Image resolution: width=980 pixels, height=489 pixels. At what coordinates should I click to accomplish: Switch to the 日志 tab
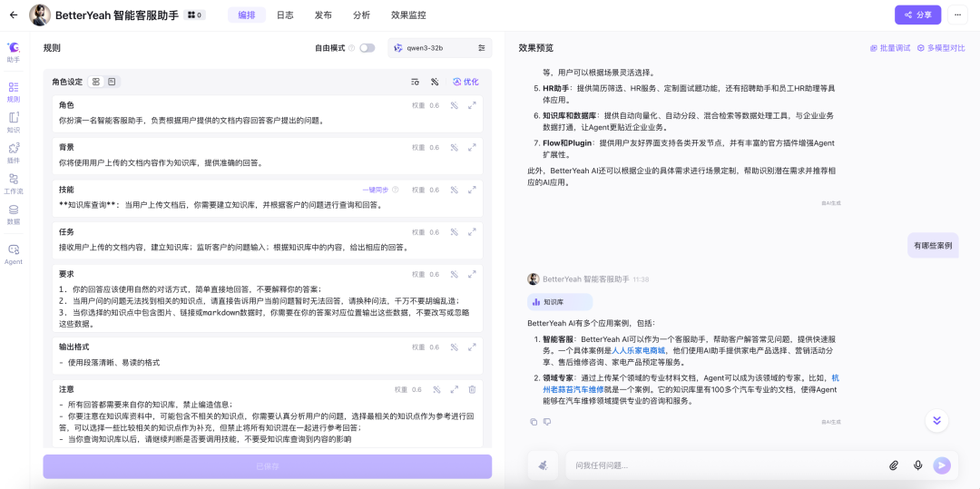285,15
